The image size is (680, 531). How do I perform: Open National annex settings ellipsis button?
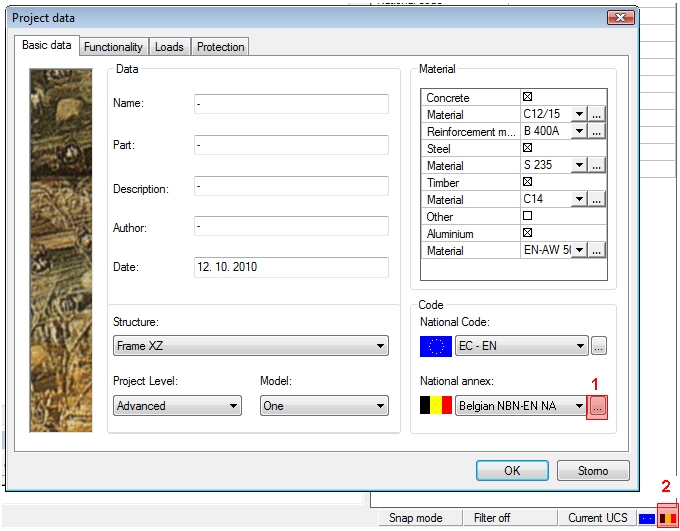click(x=597, y=407)
